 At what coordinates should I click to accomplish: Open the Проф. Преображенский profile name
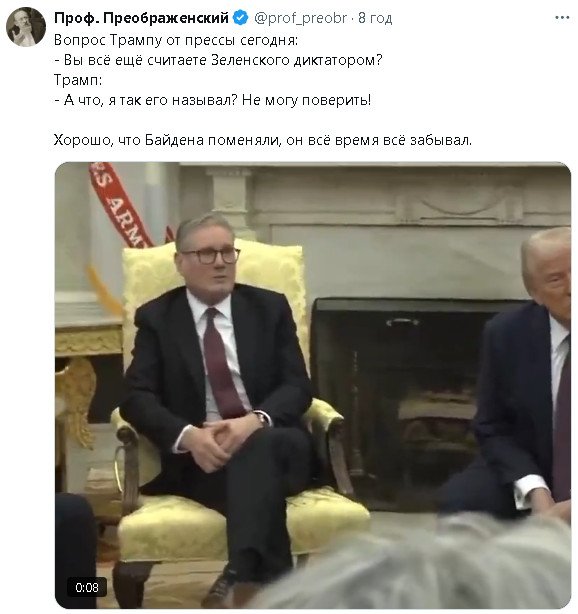pyautogui.click(x=141, y=18)
